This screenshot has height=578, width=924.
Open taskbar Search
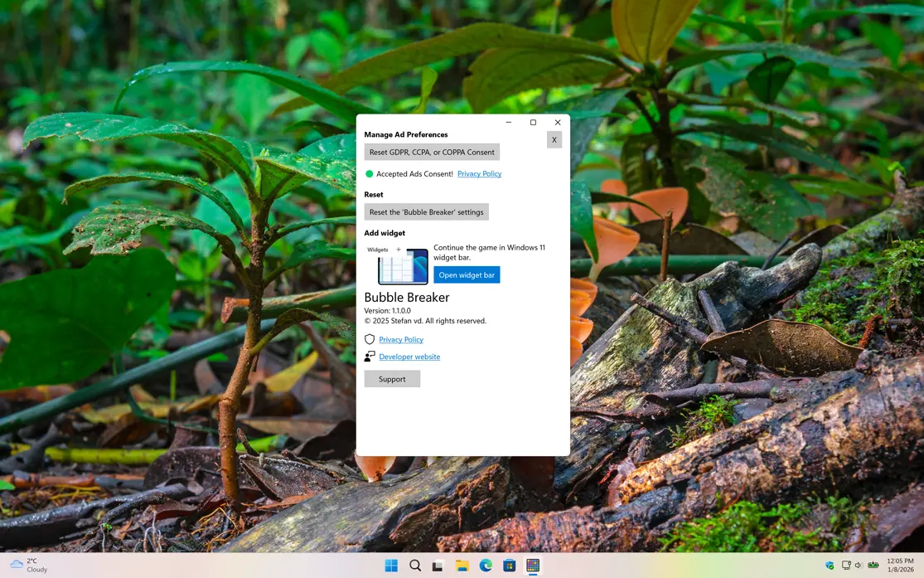coord(415,566)
